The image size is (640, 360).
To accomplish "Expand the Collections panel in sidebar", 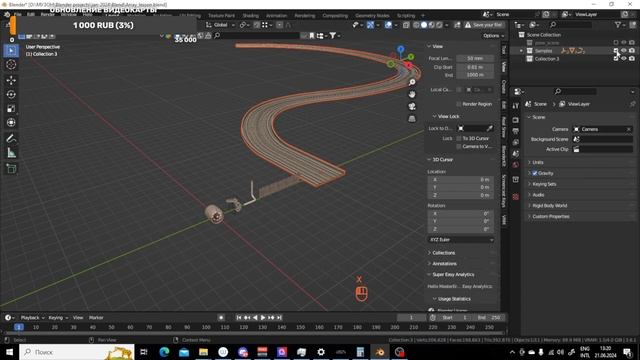I will [x=443, y=253].
